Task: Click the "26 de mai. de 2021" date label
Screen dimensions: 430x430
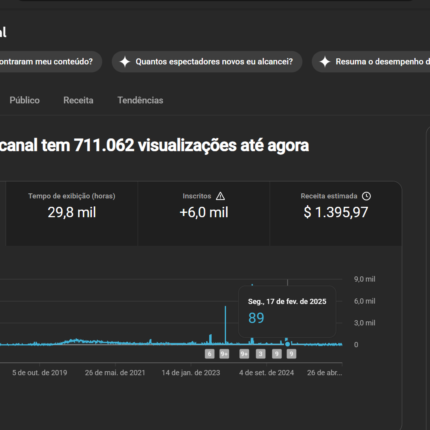Action: click(115, 373)
